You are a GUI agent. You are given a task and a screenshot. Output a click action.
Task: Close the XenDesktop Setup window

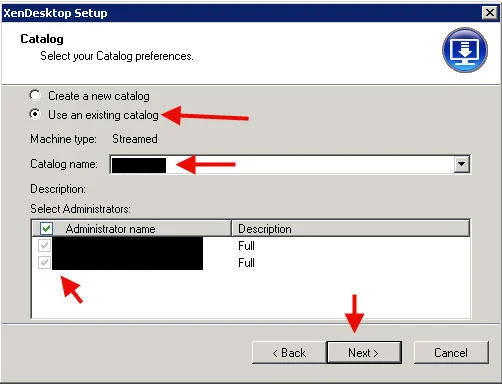pos(490,13)
